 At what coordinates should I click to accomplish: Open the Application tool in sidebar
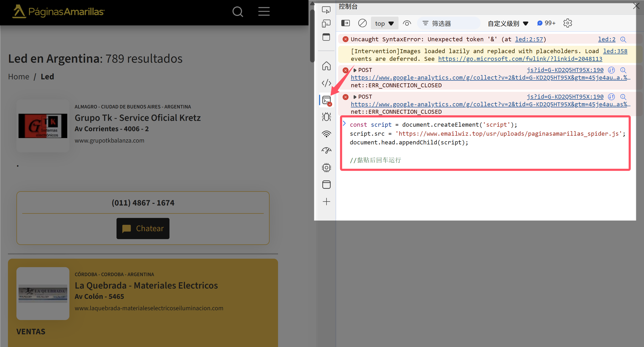(327, 185)
